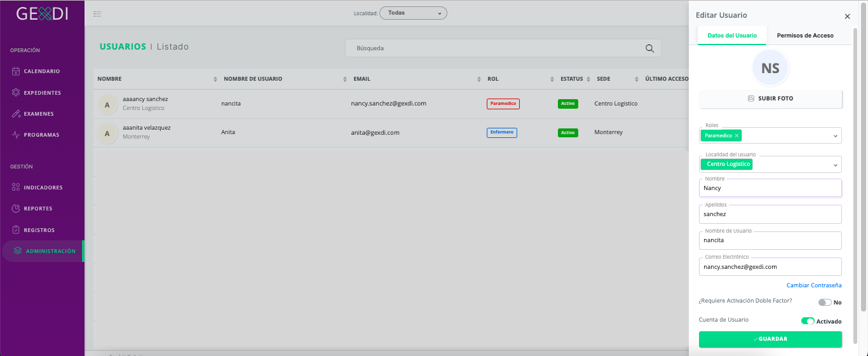Click the Administración layers icon
The image size is (868, 356).
tap(18, 251)
